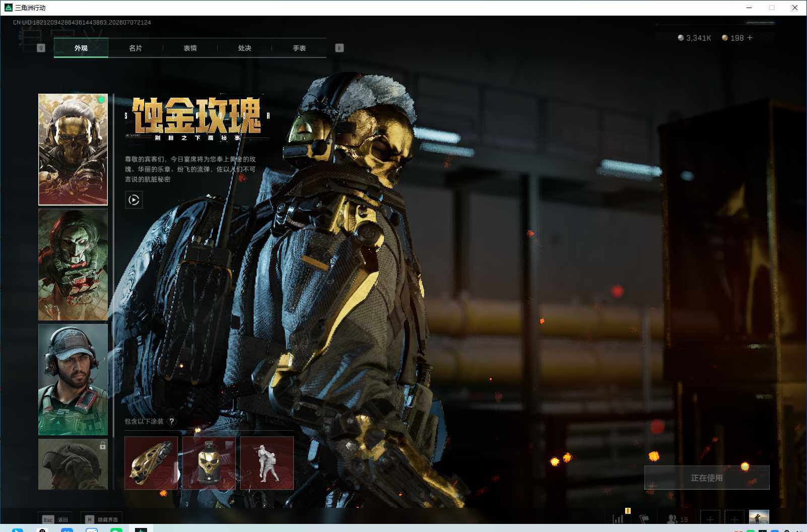Image resolution: width=807 pixels, height=532 pixels.
Task: Preview the gold mask charm item
Action: [x=209, y=462]
